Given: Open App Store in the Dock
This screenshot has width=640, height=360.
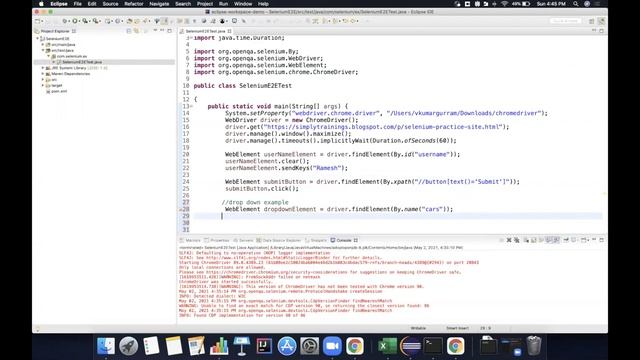Looking at the screenshot, I should (x=287, y=346).
